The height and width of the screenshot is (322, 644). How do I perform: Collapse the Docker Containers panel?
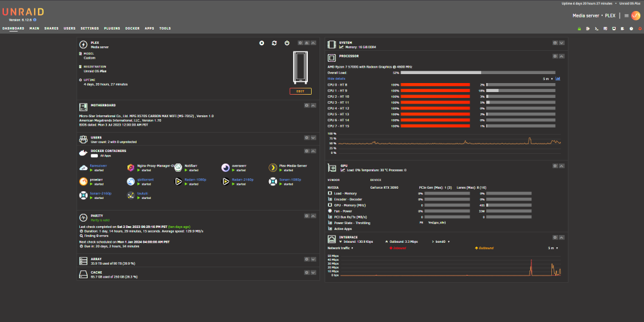click(314, 151)
